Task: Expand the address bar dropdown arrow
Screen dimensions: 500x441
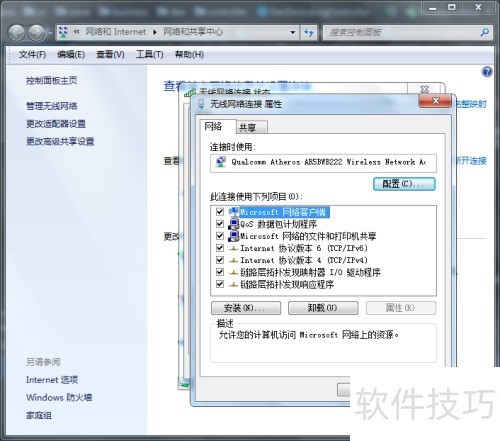Action: tap(293, 32)
